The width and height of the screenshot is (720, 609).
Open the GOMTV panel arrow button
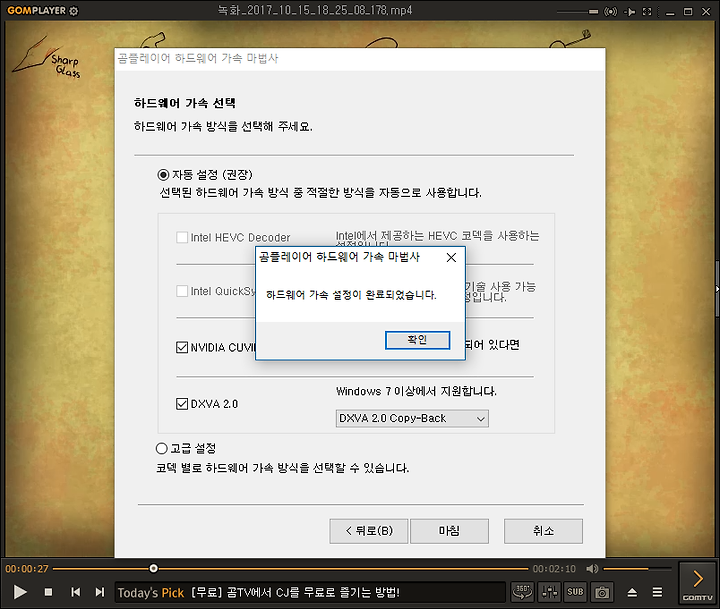(x=698, y=583)
